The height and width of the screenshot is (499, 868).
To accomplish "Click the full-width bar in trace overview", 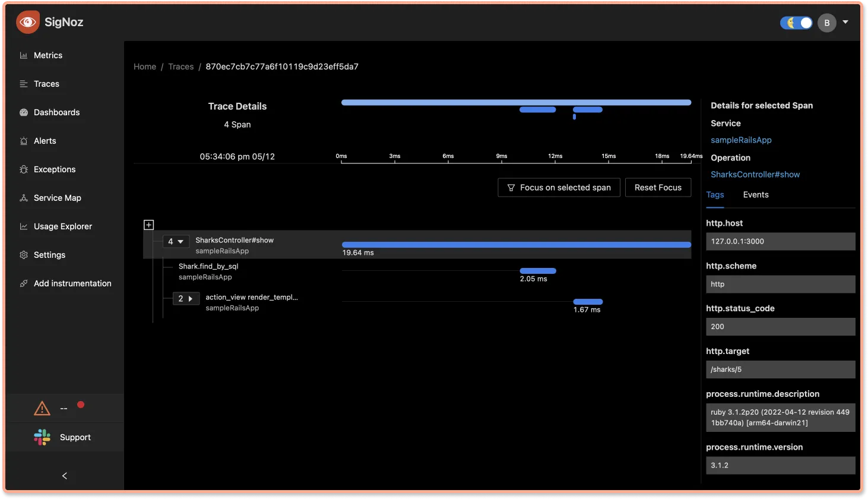I will coord(516,102).
